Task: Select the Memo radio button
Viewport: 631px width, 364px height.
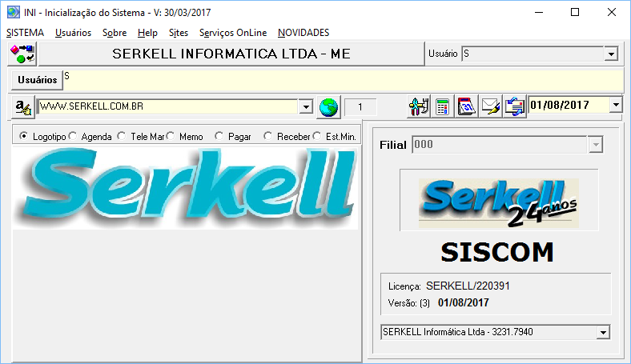Action: 171,136
